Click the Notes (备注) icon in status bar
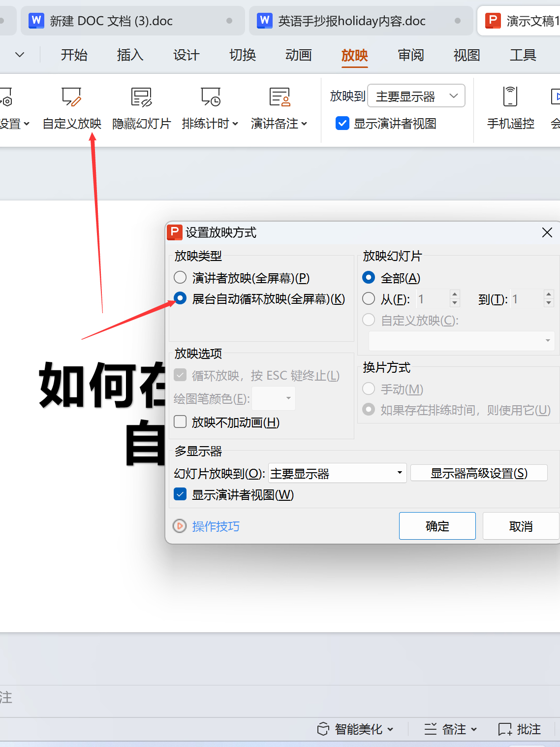 [x=431, y=729]
